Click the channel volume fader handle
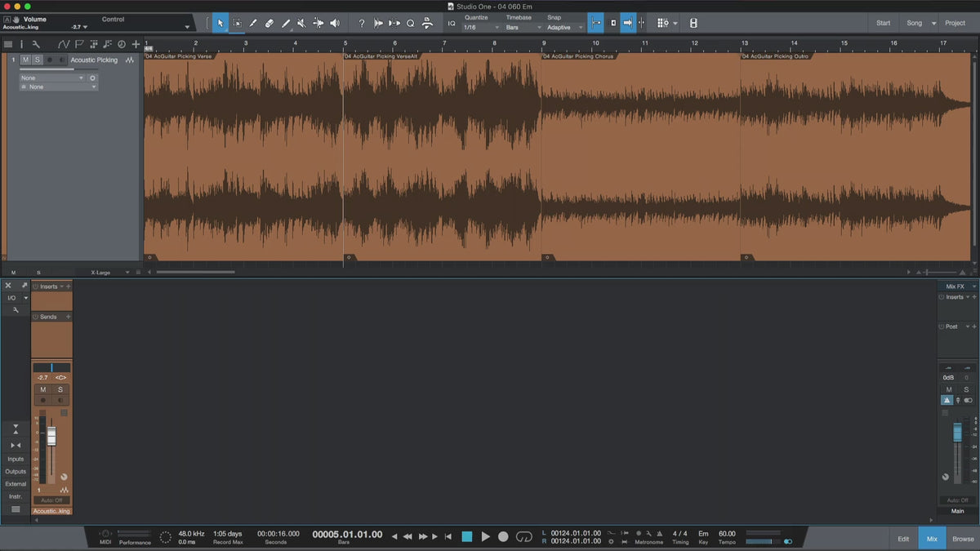The height and width of the screenshot is (551, 980). point(51,437)
